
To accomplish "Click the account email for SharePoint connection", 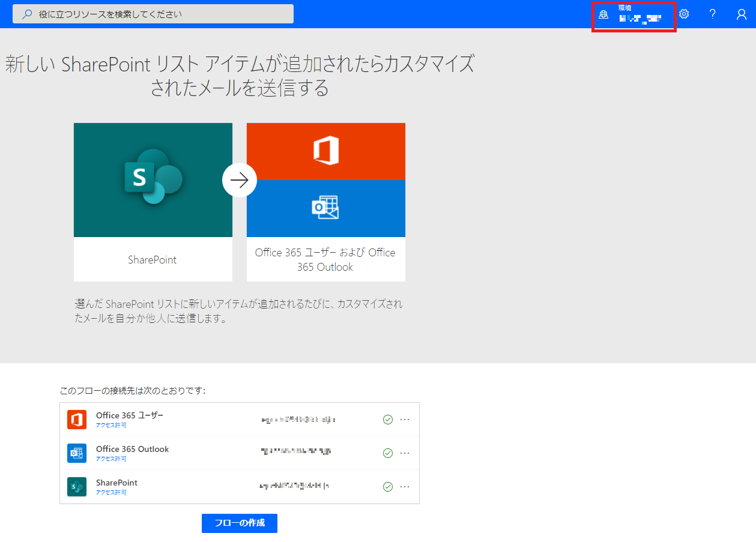I will [x=294, y=485].
